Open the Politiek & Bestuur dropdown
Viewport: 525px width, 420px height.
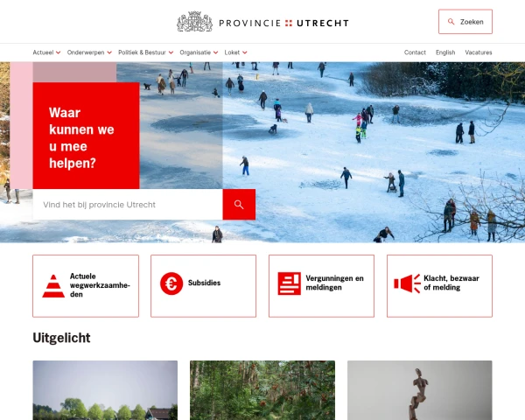(145, 52)
